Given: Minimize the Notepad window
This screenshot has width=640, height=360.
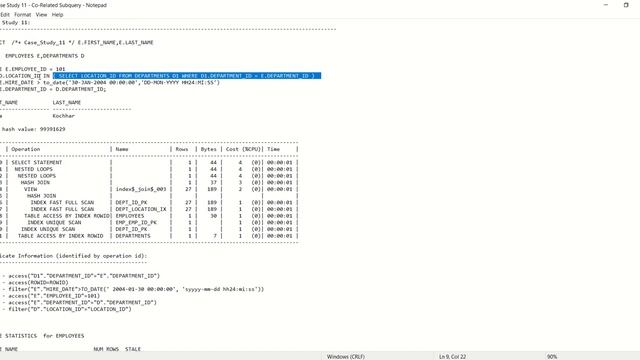Looking at the screenshot, I should [606, 5].
